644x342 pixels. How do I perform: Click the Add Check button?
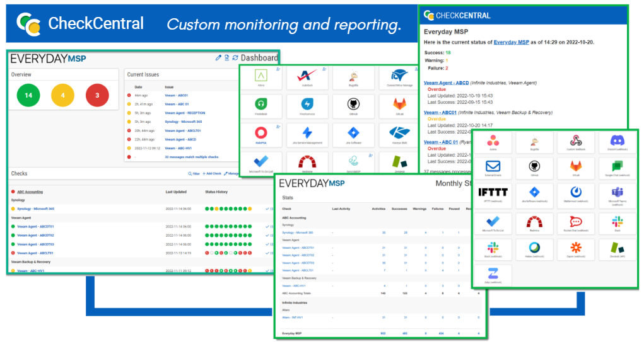click(x=212, y=174)
